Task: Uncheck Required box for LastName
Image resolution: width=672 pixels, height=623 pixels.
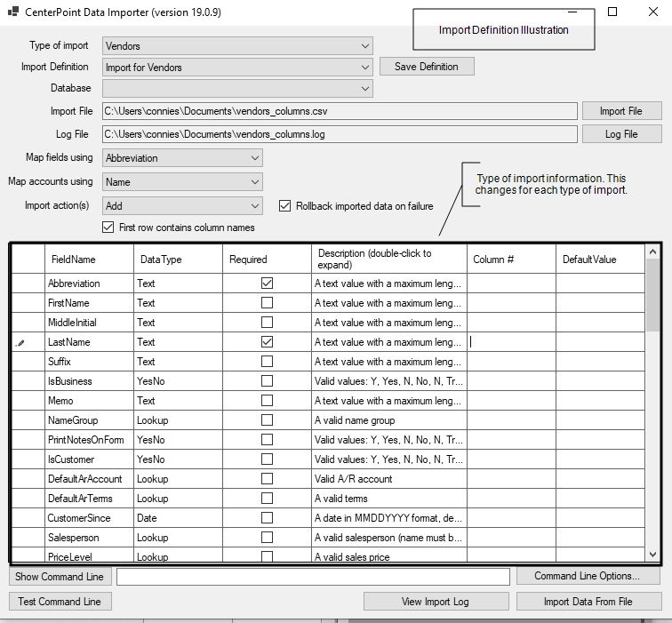Action: [x=267, y=342]
